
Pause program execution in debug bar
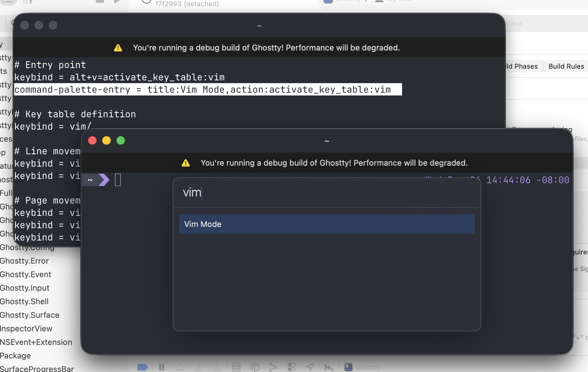point(162,367)
